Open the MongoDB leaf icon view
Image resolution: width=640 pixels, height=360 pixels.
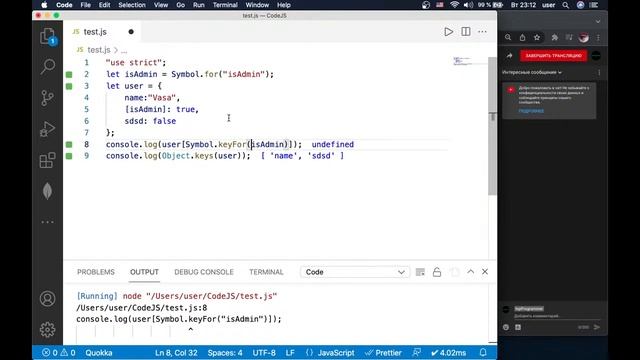[x=47, y=191]
